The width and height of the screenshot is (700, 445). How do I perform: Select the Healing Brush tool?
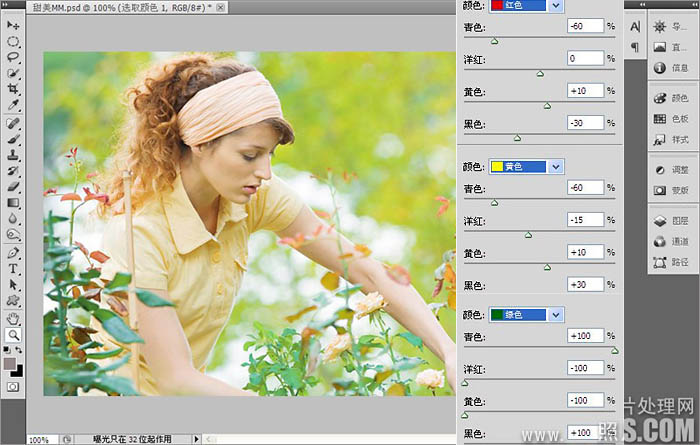pos(13,123)
